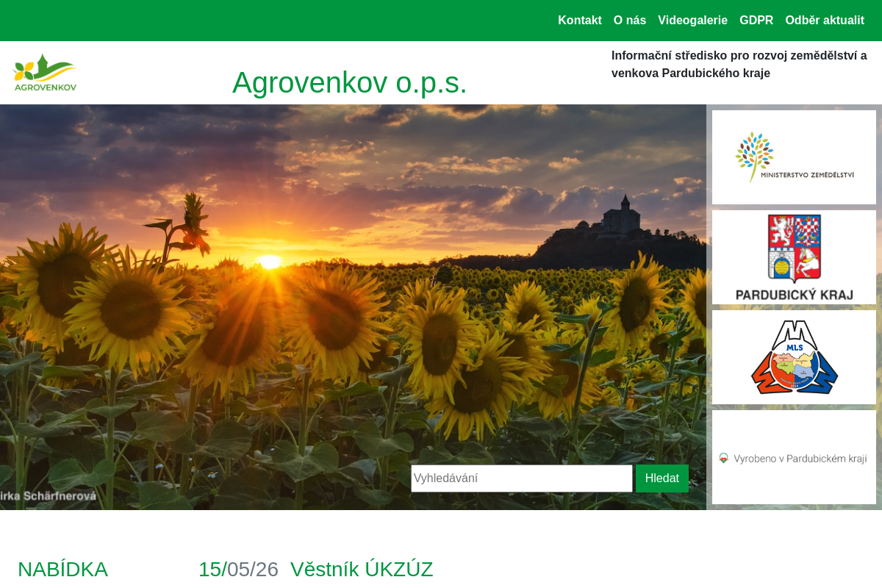Click the Agrovenkov o.p.s. site title
Image resolution: width=882 pixels, height=588 pixels.
tap(350, 82)
